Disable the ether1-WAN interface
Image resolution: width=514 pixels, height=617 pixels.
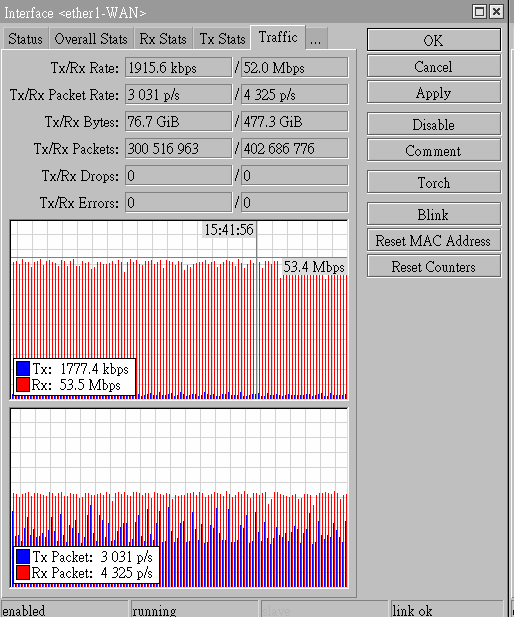click(x=434, y=124)
